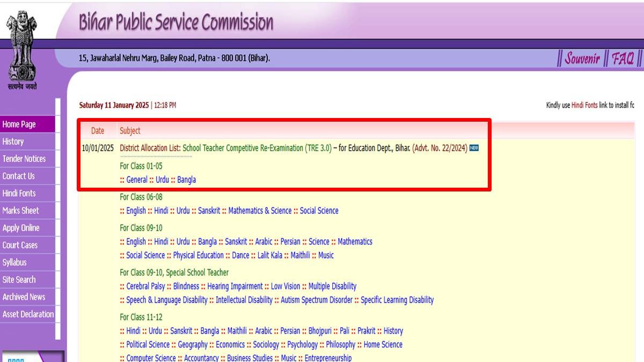Navigate to Syllabus in the sidebar
The height and width of the screenshot is (362, 644).
coord(14,262)
